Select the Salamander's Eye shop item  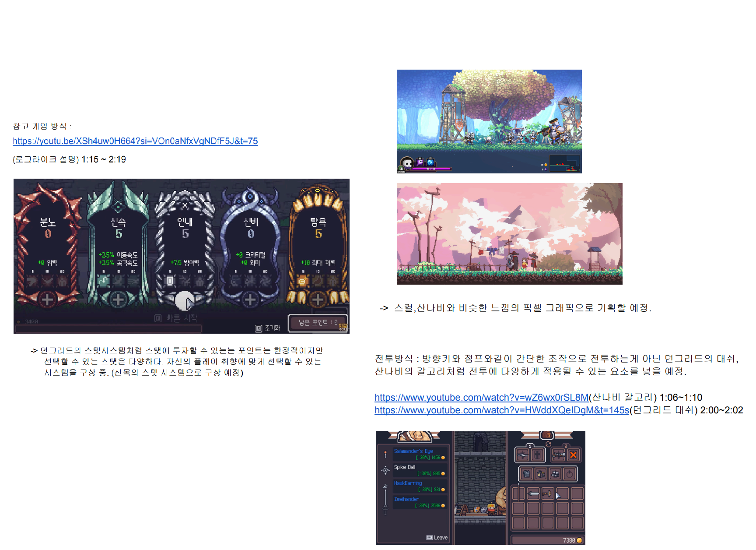[x=420, y=454]
